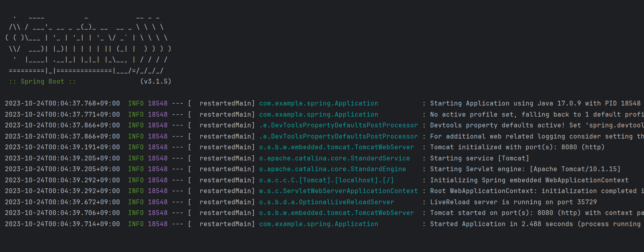Click the For additional web related logging message
The image size is (644, 252).
(537, 137)
